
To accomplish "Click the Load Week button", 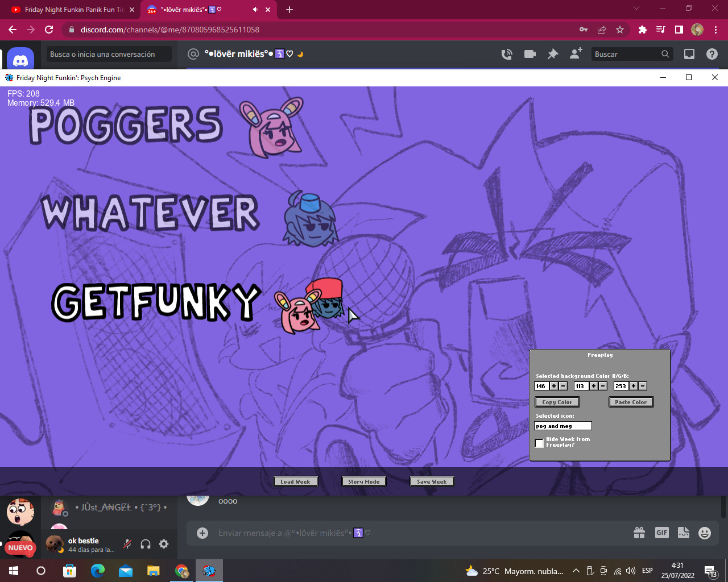I will [296, 481].
